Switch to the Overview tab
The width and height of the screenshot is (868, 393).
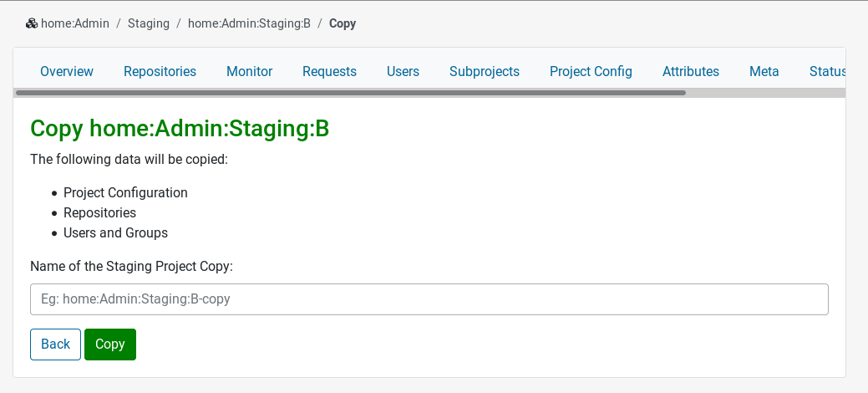pos(67,72)
